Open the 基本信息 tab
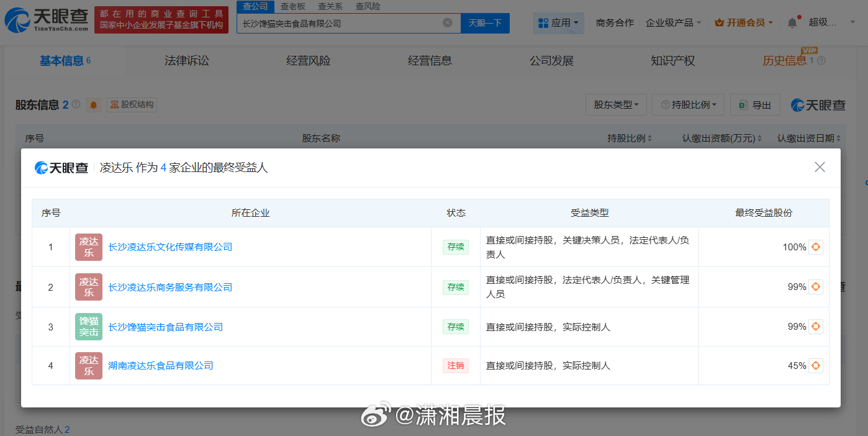This screenshot has width=868, height=436. tap(65, 61)
